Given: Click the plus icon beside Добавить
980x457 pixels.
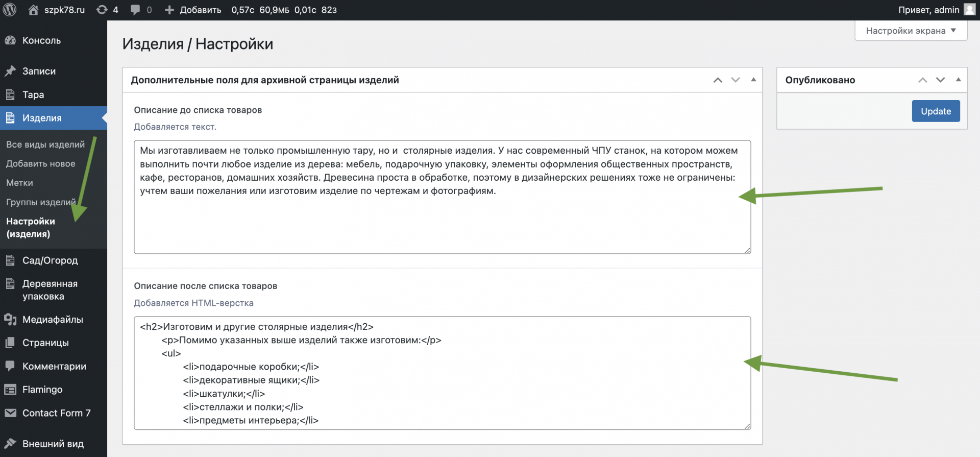Looking at the screenshot, I should (169, 10).
